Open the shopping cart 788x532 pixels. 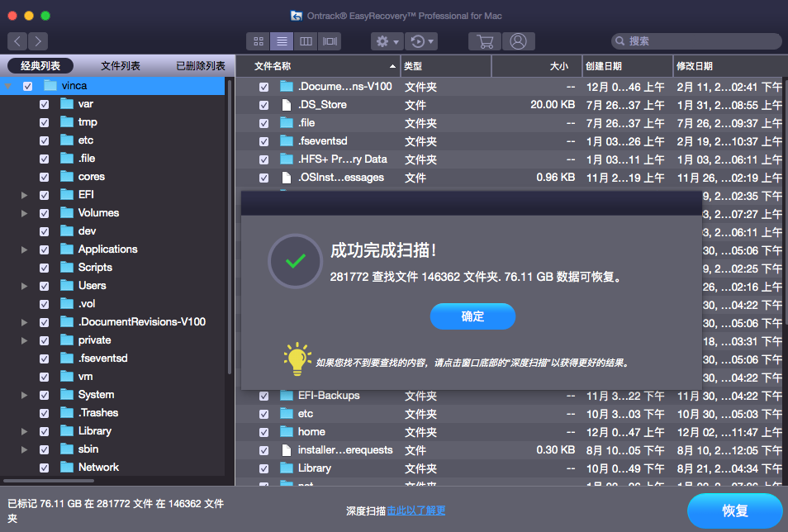pos(485,40)
